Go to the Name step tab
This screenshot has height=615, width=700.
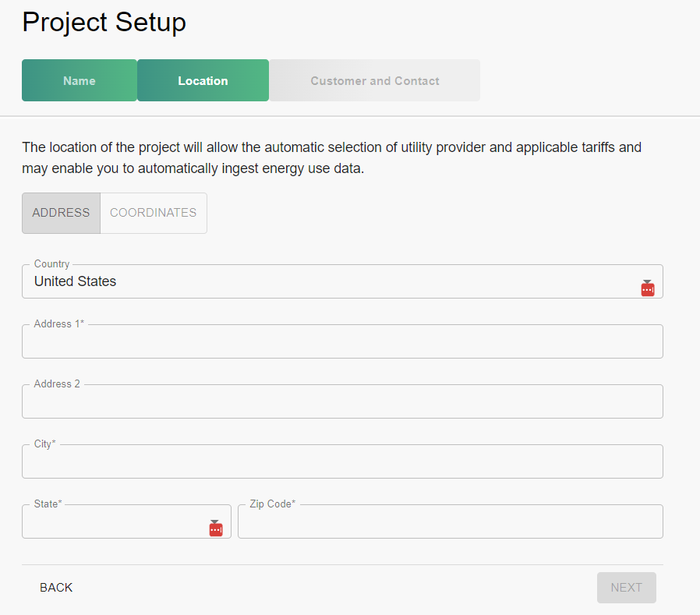(80, 81)
